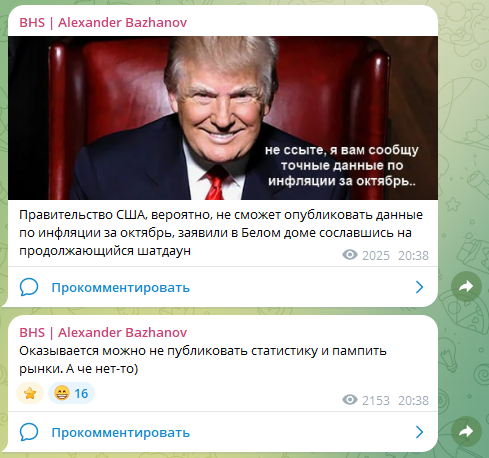The width and height of the screenshot is (489, 458).
Task: Click the eye views icon on the second post
Action: tap(350, 400)
